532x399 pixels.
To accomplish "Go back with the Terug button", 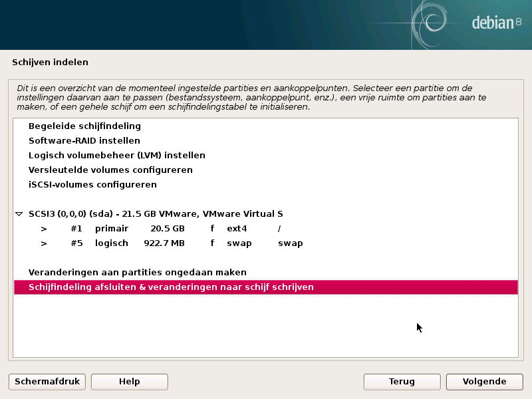I will pyautogui.click(x=402, y=382).
